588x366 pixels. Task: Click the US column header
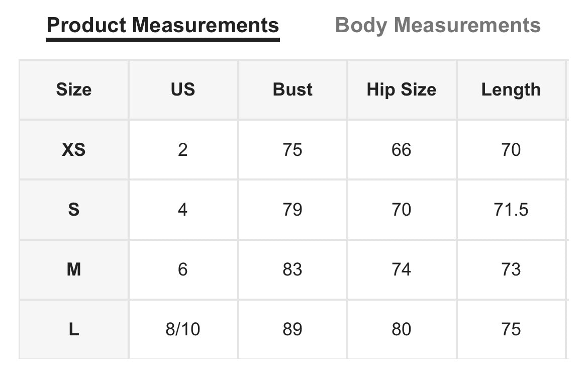click(x=183, y=89)
